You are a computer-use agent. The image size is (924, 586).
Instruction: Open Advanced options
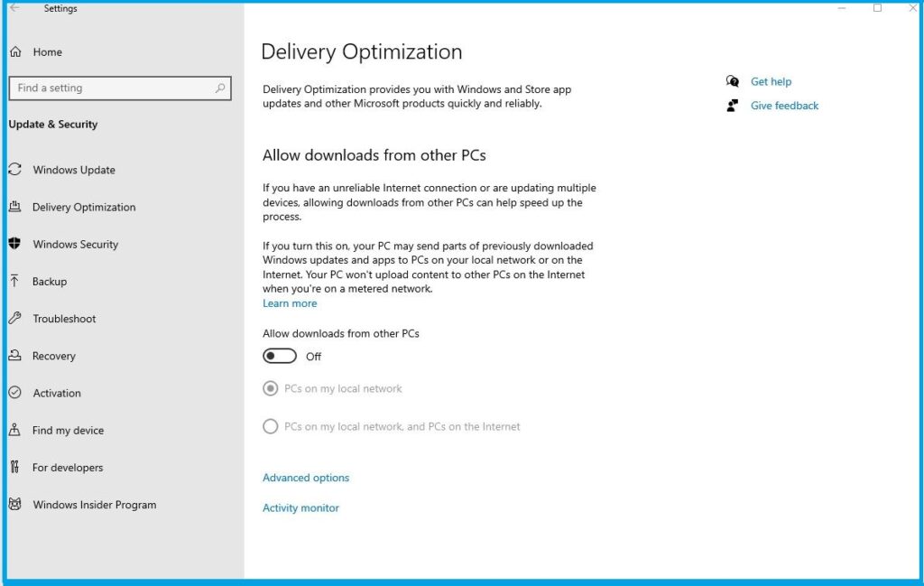pos(305,478)
